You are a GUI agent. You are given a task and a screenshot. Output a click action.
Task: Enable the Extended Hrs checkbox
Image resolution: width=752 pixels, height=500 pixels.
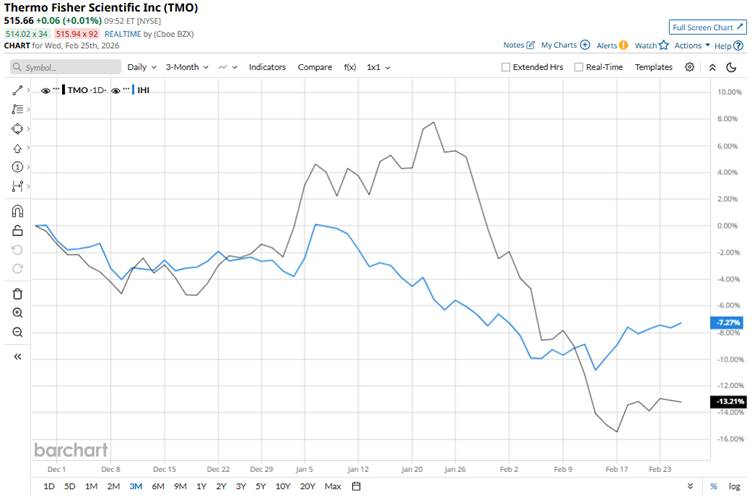(x=507, y=67)
